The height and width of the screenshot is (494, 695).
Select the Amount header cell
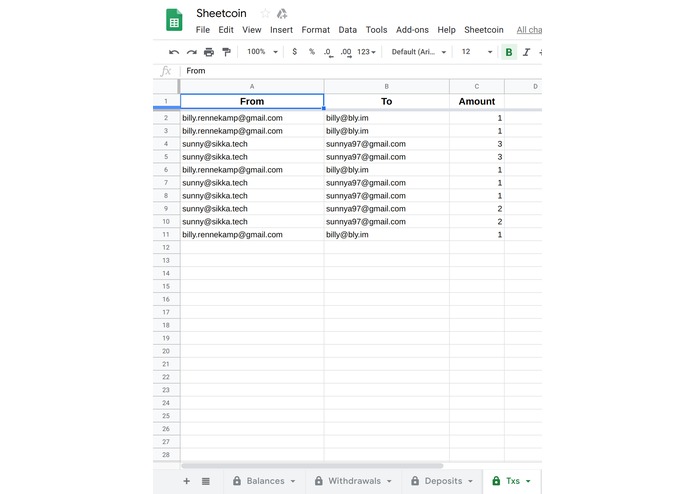(x=477, y=101)
